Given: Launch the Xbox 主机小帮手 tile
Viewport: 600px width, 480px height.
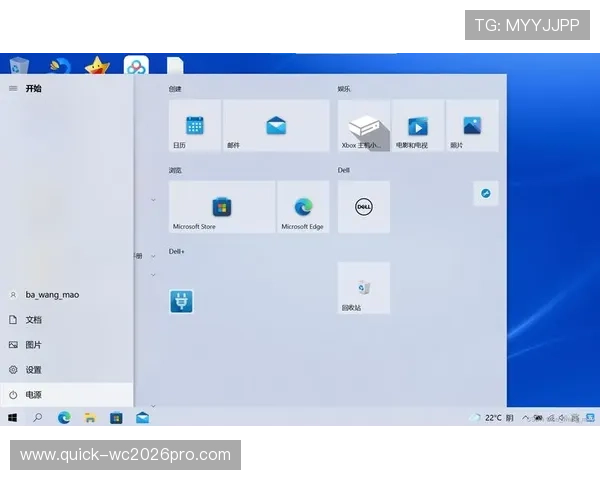Looking at the screenshot, I should 364,126.
